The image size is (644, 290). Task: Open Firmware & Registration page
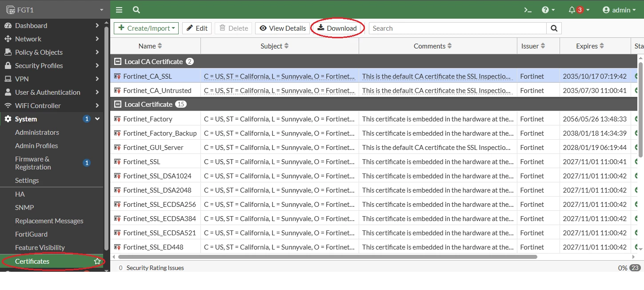point(33,163)
